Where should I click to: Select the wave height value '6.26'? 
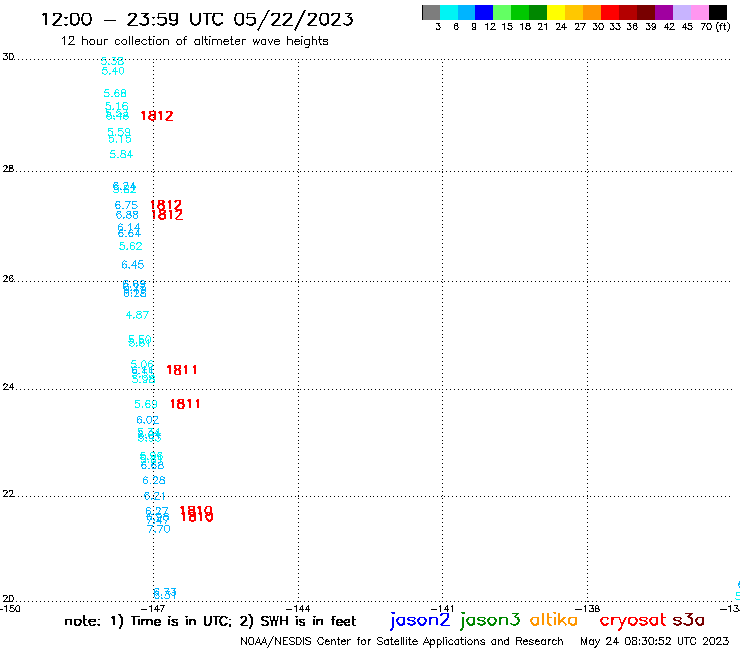154,481
